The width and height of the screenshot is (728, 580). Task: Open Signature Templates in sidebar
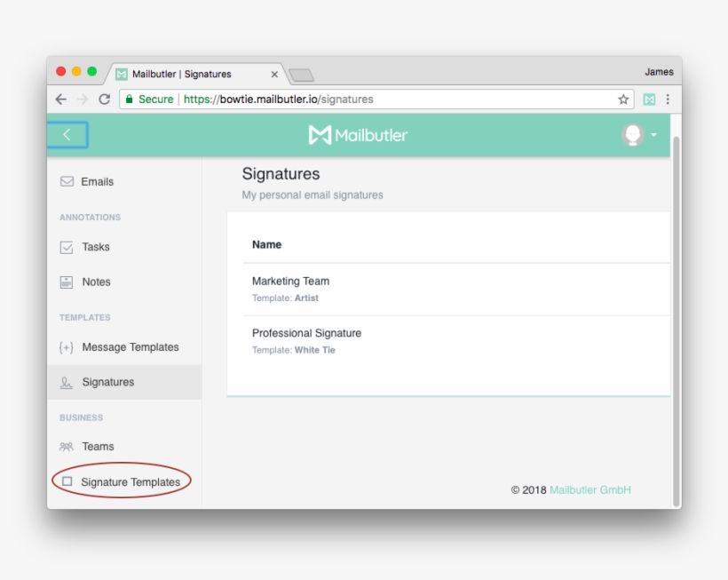[130, 482]
